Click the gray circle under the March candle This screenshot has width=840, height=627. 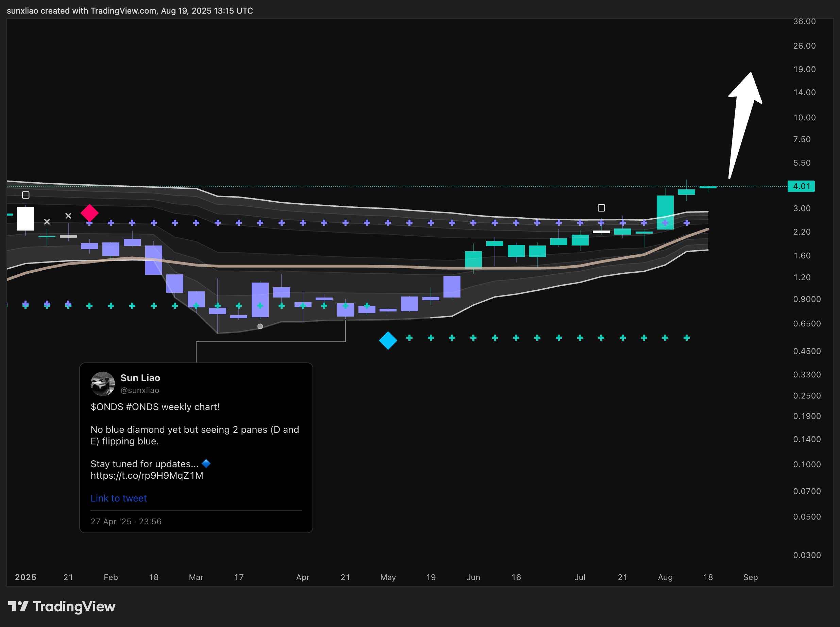(260, 326)
